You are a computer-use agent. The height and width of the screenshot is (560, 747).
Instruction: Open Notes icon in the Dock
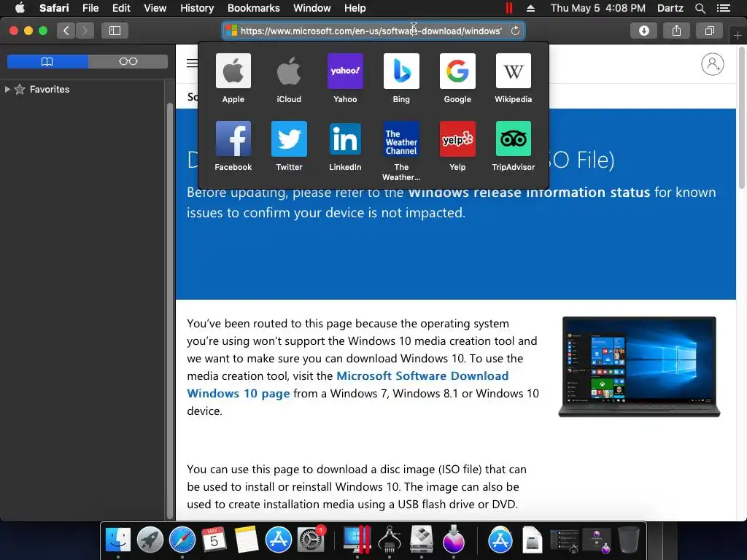(246, 540)
